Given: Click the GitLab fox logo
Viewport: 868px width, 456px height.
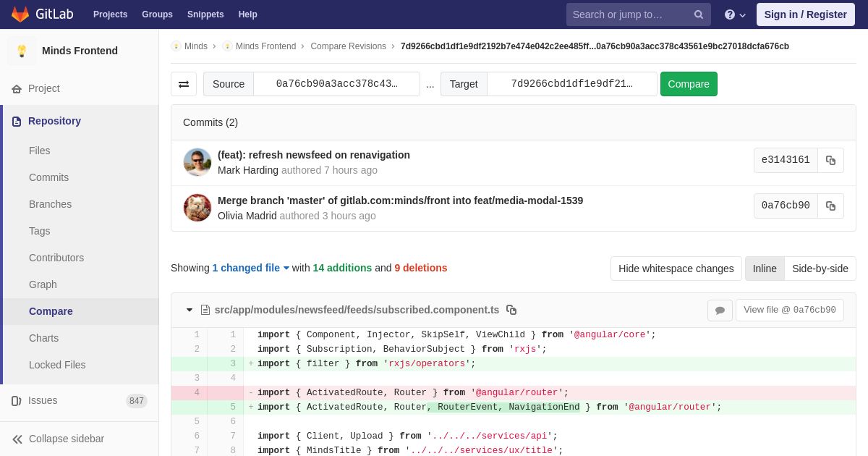Looking at the screenshot, I should [x=20, y=14].
